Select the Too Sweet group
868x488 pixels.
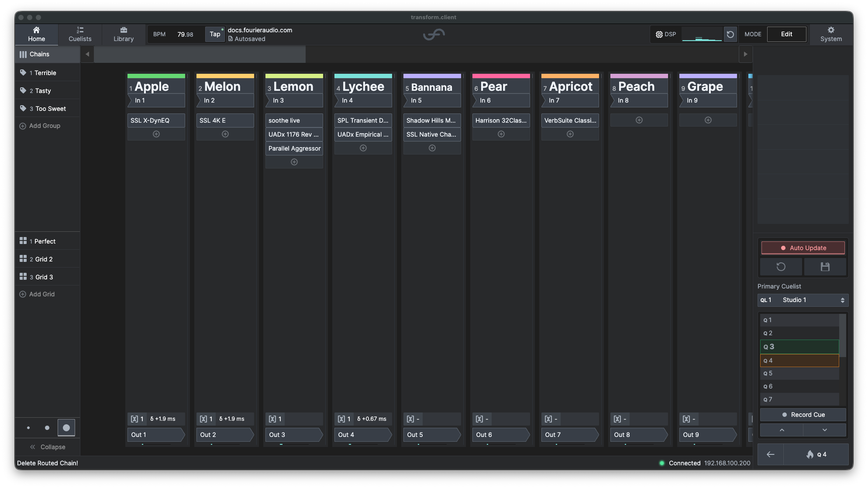(47, 108)
